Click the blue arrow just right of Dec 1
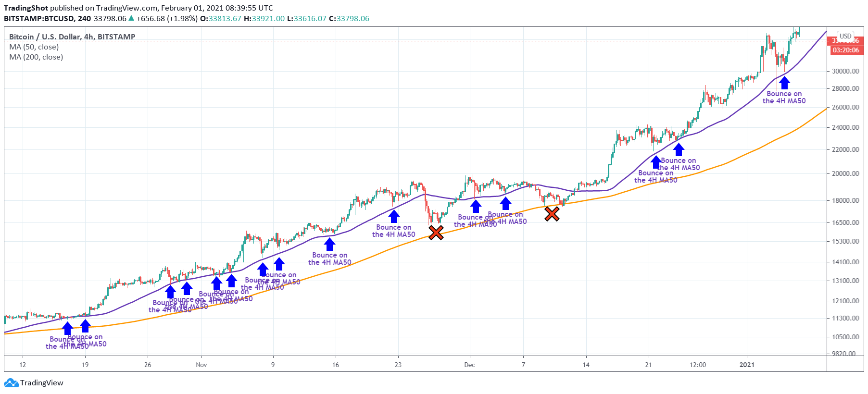The image size is (868, 394). [476, 206]
